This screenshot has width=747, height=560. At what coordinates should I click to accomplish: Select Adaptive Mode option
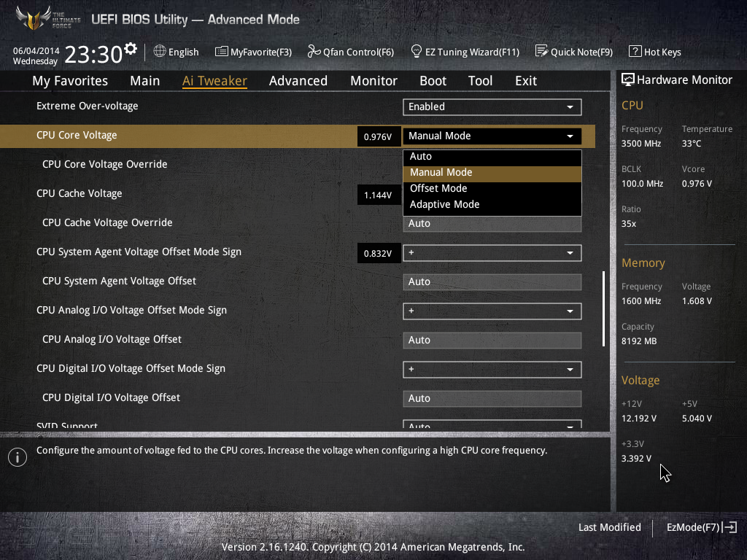click(492, 205)
